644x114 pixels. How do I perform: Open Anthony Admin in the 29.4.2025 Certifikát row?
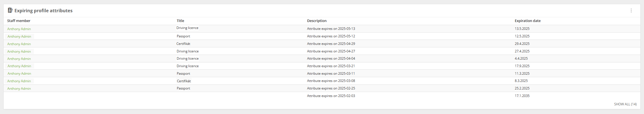19,44
